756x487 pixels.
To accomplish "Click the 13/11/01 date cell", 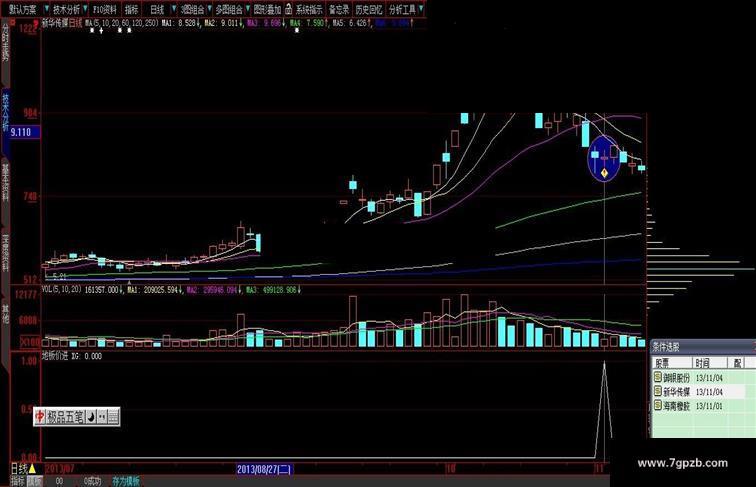I will click(709, 406).
